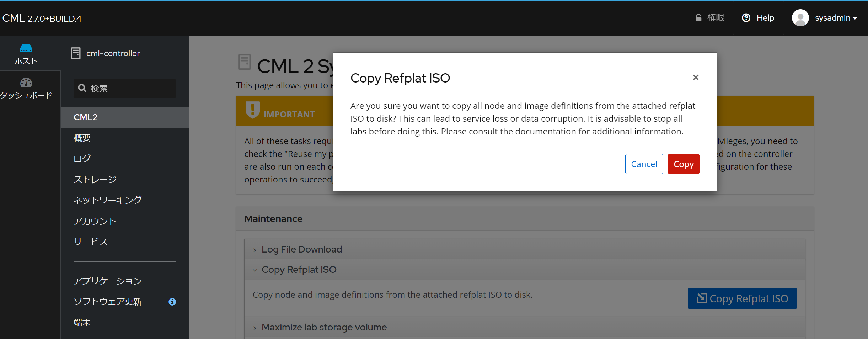Screen dimensions: 868x339
Task: Click the cml-controller host icon
Action: click(x=76, y=53)
